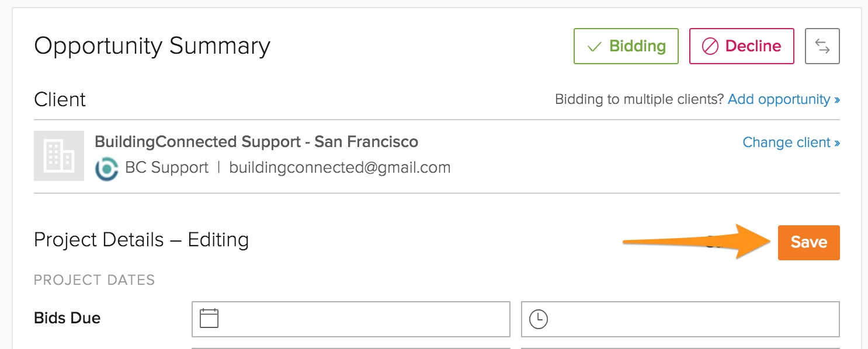Click the circle-slash icon on Decline
Image resolution: width=868 pixels, height=349 pixels.
click(710, 47)
